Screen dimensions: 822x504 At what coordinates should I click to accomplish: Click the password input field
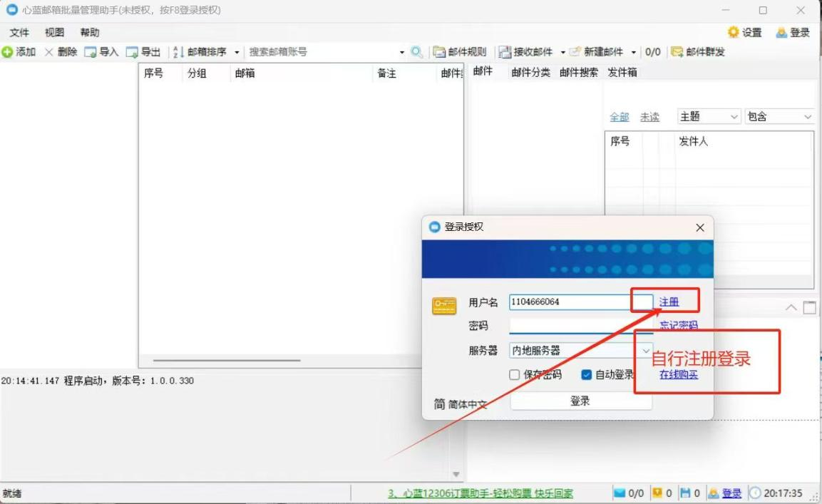[x=581, y=326]
